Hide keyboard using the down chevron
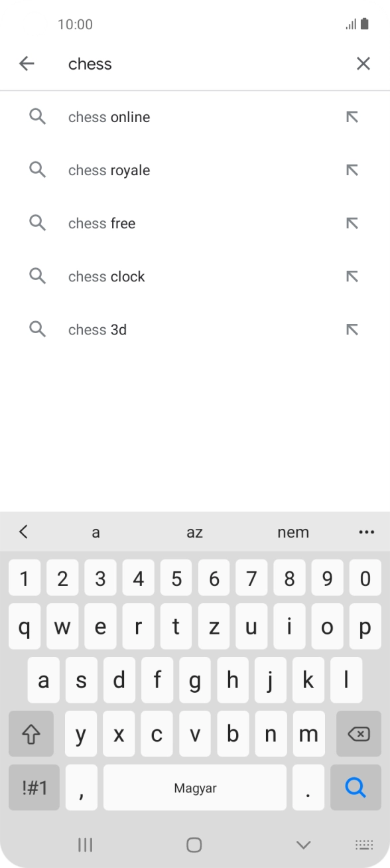Viewport: 390px width, 868px height. click(303, 844)
